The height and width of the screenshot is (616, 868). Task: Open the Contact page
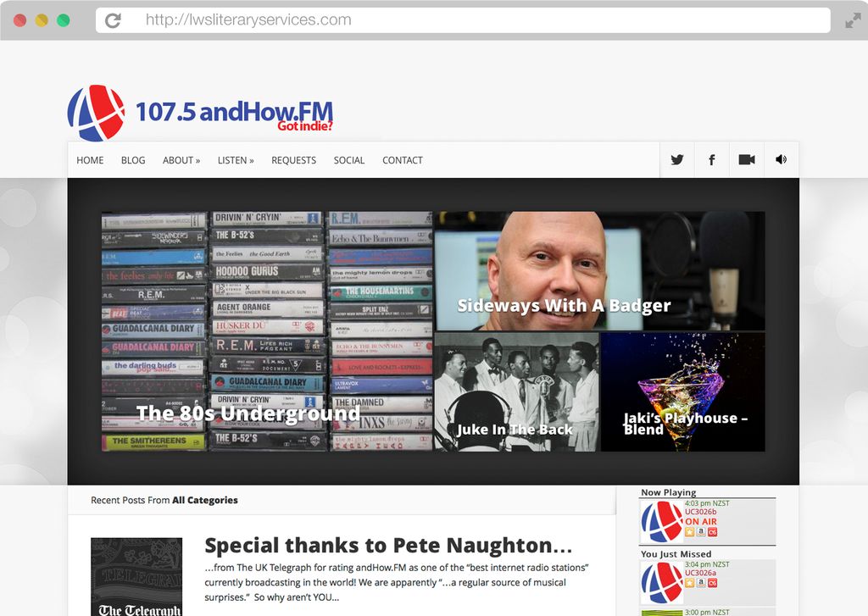(x=403, y=160)
